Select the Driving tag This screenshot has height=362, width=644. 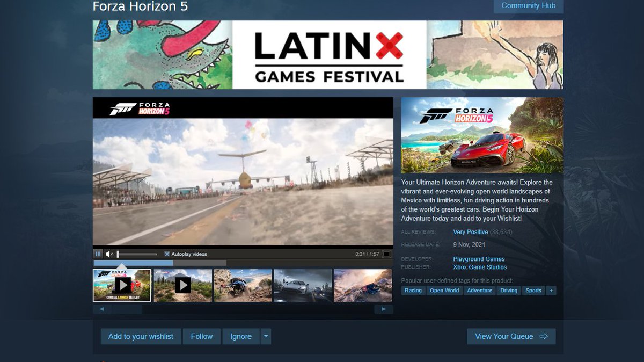click(509, 291)
